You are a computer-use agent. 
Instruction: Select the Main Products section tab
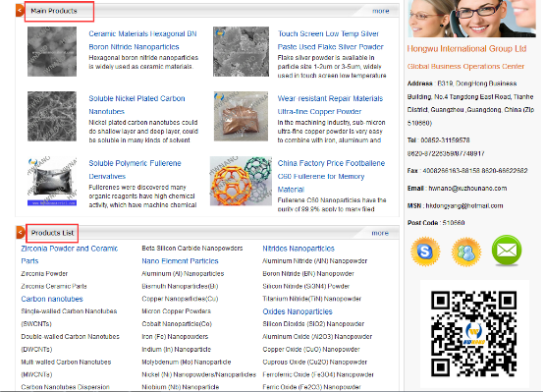point(54,11)
